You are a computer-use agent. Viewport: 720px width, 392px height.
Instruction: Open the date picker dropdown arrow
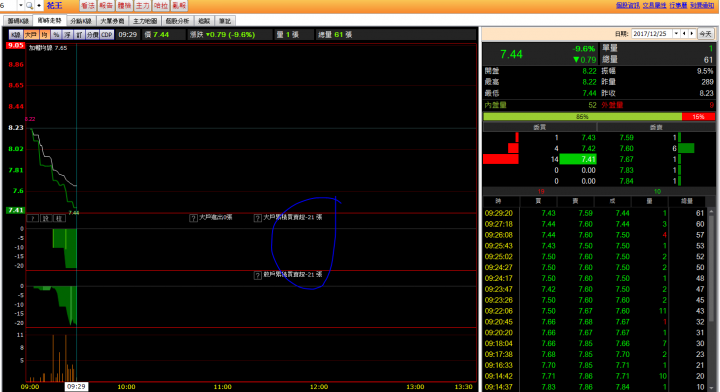point(676,34)
